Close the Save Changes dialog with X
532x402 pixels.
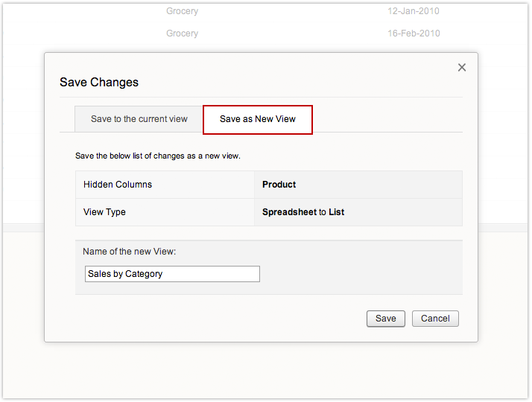pos(462,68)
